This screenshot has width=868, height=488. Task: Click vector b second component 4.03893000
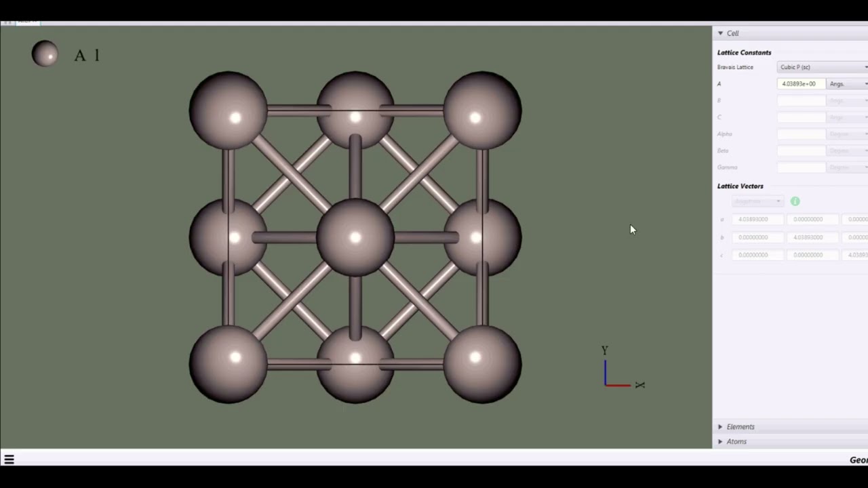pyautogui.click(x=812, y=237)
